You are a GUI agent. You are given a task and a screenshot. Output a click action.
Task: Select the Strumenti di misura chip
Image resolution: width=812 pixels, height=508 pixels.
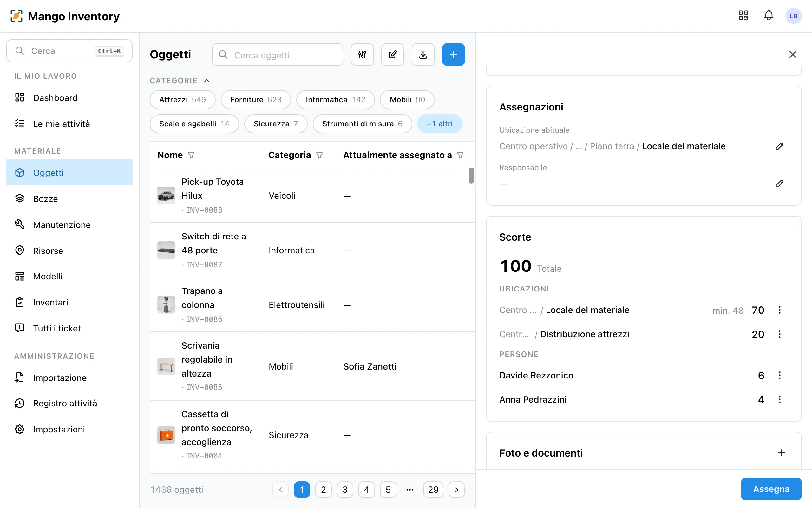362,124
